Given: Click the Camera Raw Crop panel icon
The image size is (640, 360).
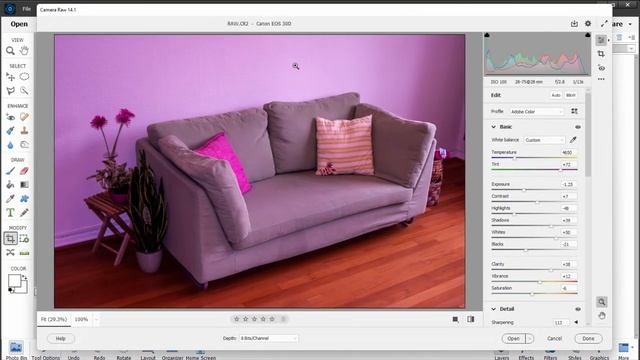Looking at the screenshot, I should point(601,54).
